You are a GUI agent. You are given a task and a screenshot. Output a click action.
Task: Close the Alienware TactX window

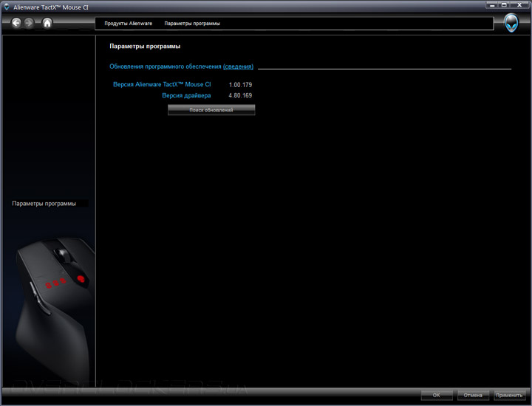pos(519,5)
